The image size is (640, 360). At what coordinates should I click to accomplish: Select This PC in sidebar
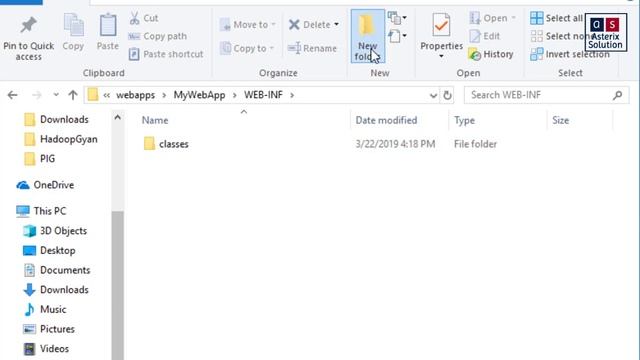(x=41, y=211)
